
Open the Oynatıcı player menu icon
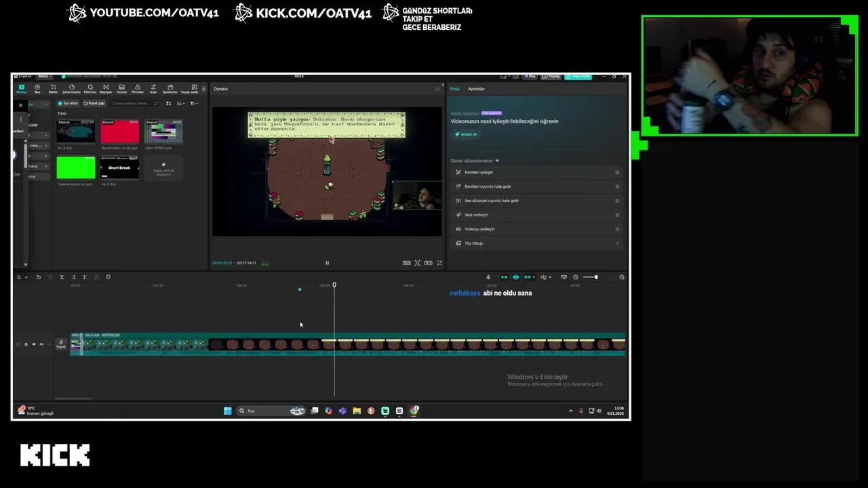click(437, 89)
